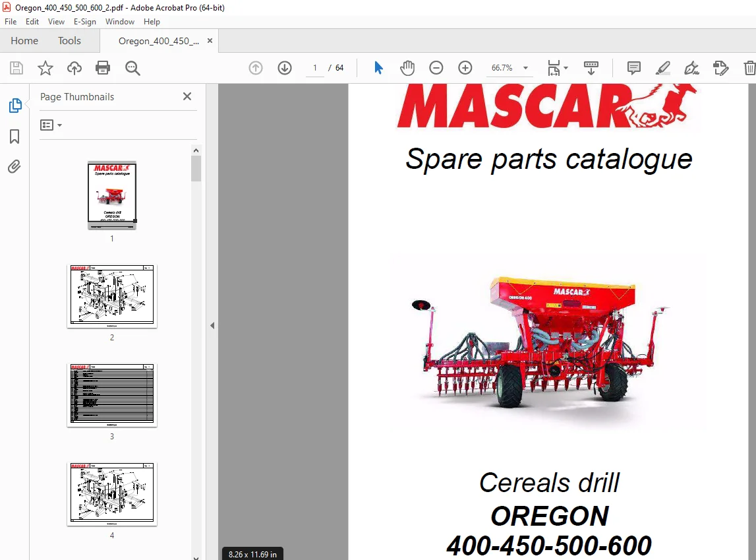Open the View menu
The image size is (756, 560).
tap(56, 22)
